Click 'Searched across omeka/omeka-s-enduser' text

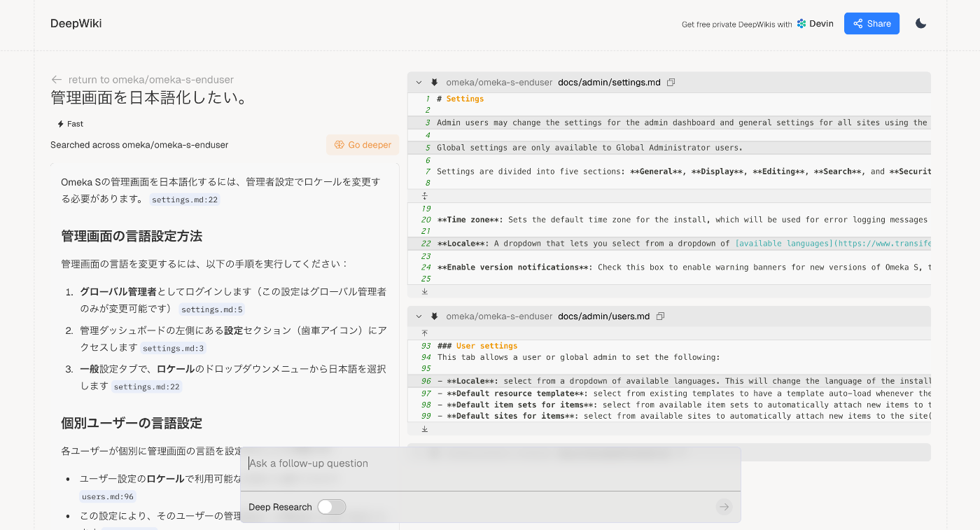(x=139, y=145)
